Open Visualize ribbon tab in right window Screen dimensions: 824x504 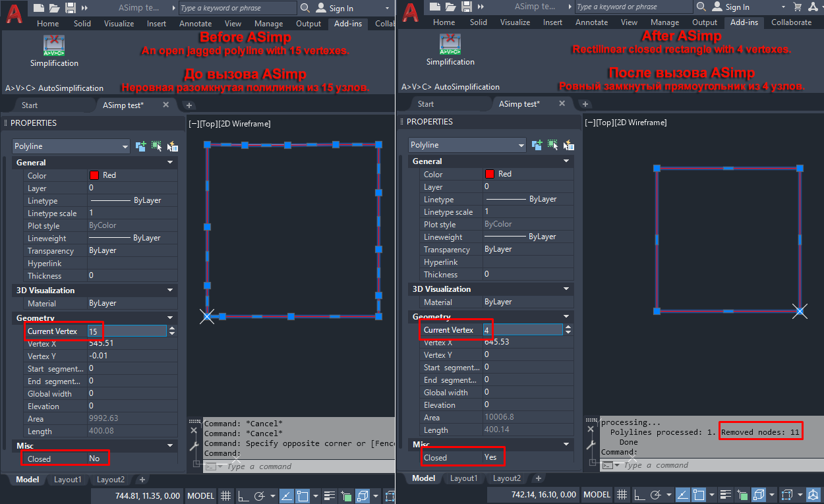click(x=515, y=22)
